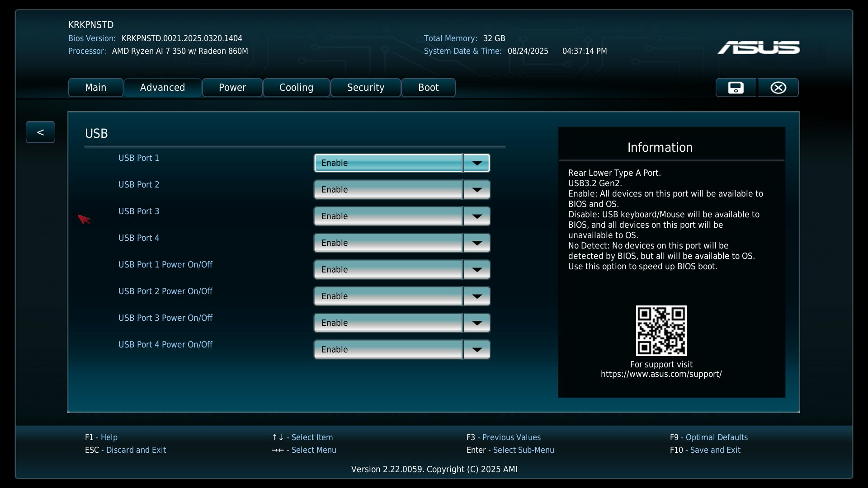Go to the Security tab
Viewport: 868px width, 488px height.
(x=365, y=88)
